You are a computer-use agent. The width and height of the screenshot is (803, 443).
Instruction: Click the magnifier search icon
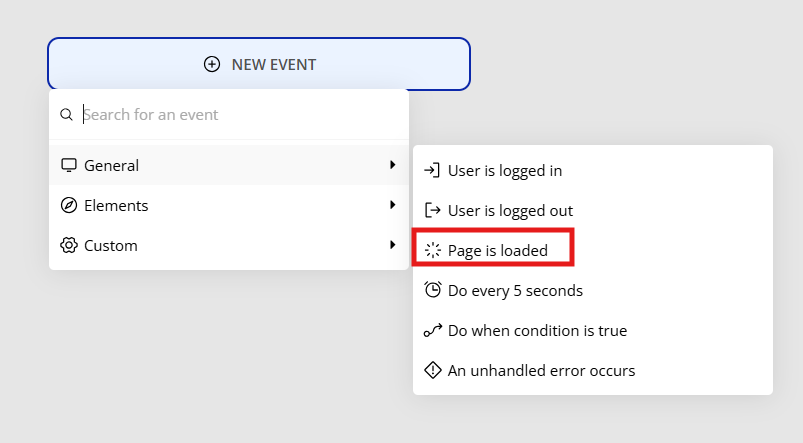(x=66, y=114)
